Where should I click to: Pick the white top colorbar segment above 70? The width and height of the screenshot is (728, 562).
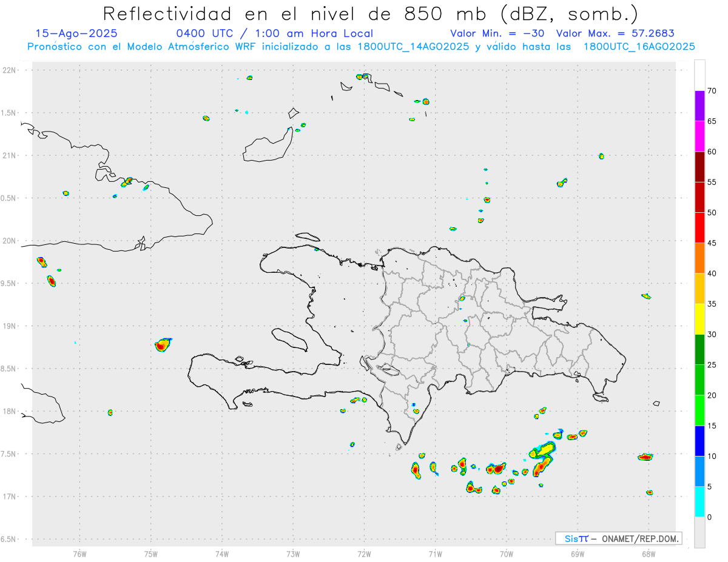pyautogui.click(x=699, y=75)
